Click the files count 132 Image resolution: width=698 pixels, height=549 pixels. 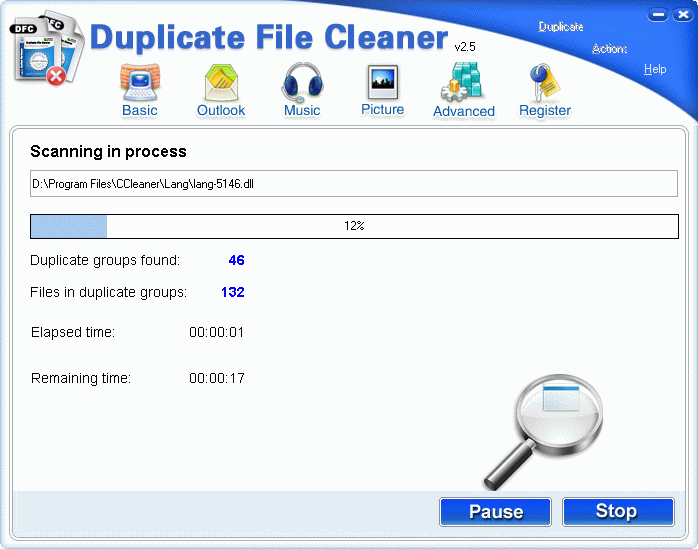[x=233, y=292]
